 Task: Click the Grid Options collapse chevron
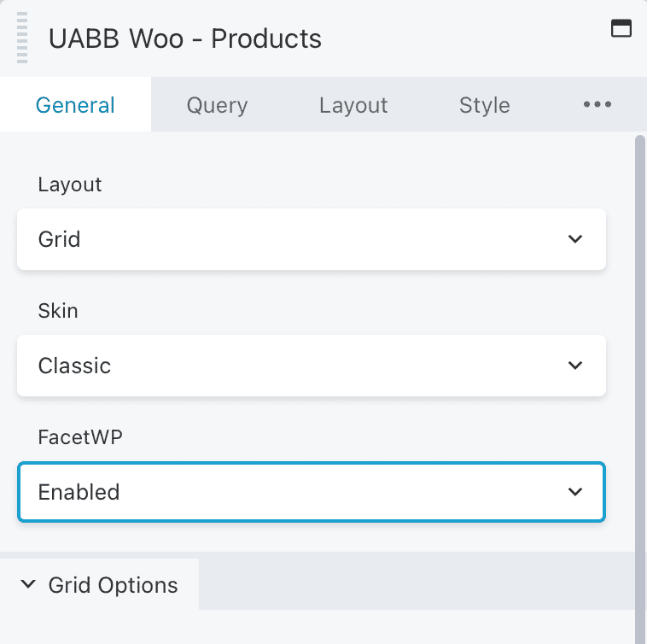coord(28,584)
